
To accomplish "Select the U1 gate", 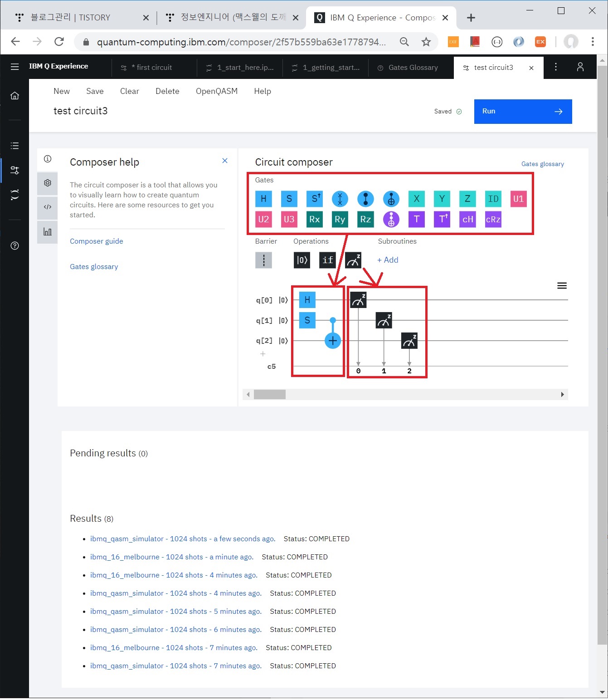I will (519, 199).
